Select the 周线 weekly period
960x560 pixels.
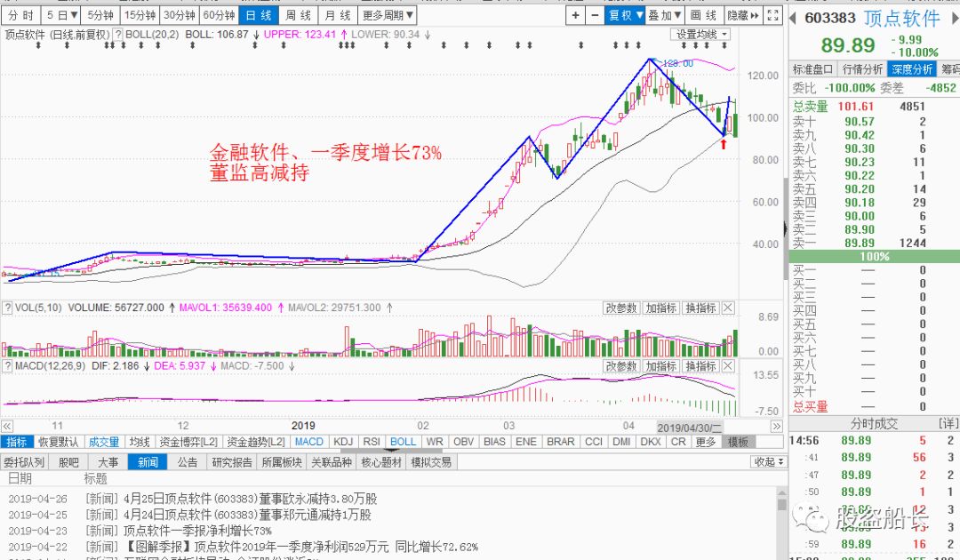point(298,15)
